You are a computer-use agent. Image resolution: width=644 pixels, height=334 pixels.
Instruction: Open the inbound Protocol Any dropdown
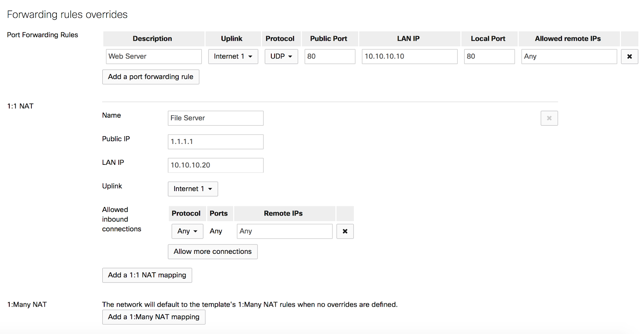point(187,231)
